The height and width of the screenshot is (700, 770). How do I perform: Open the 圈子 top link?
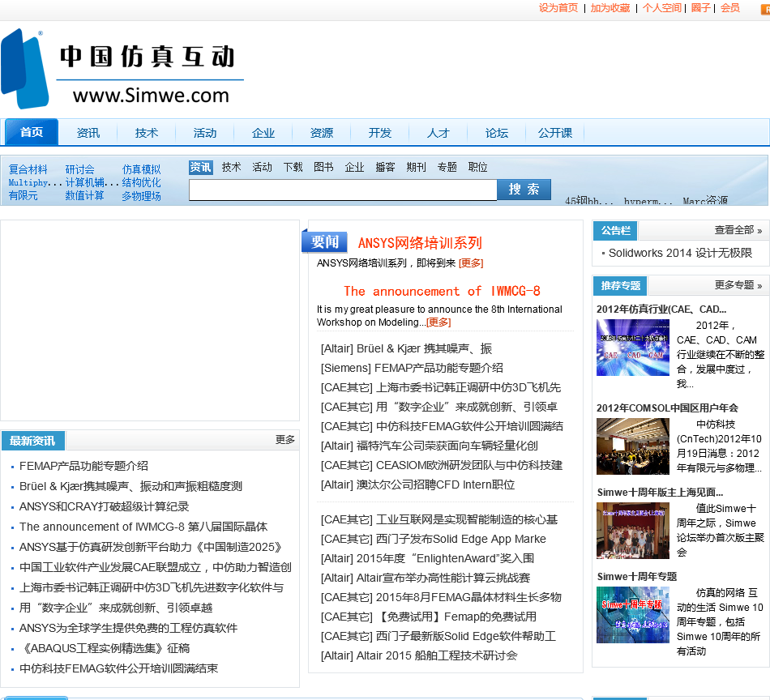click(701, 8)
